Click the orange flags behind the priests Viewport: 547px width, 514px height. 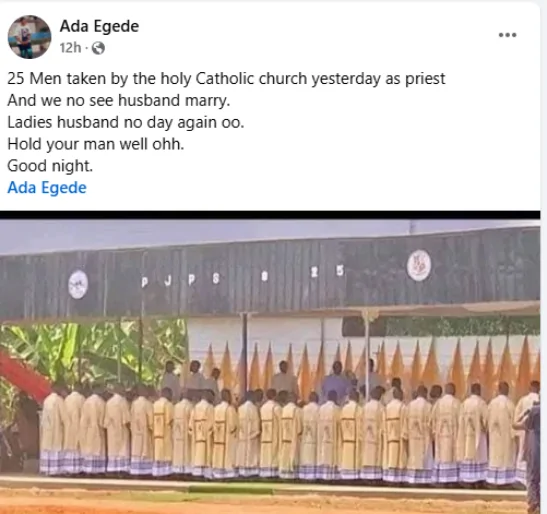pos(370,363)
